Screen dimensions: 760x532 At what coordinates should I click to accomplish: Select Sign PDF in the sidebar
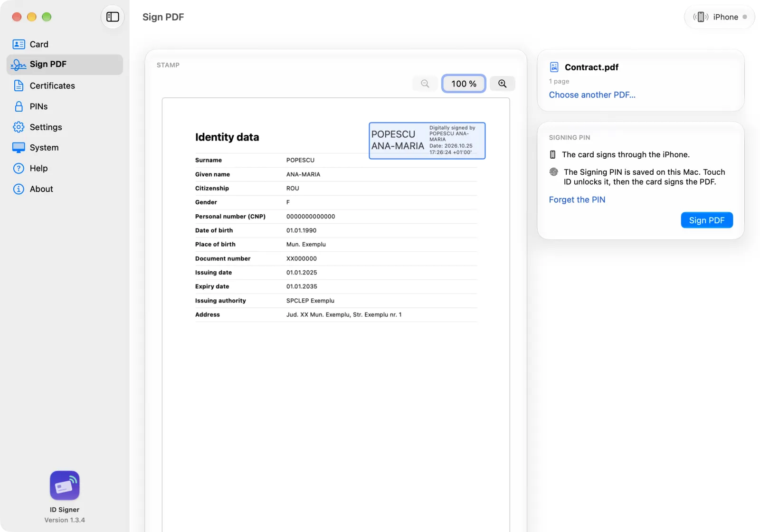(x=65, y=65)
